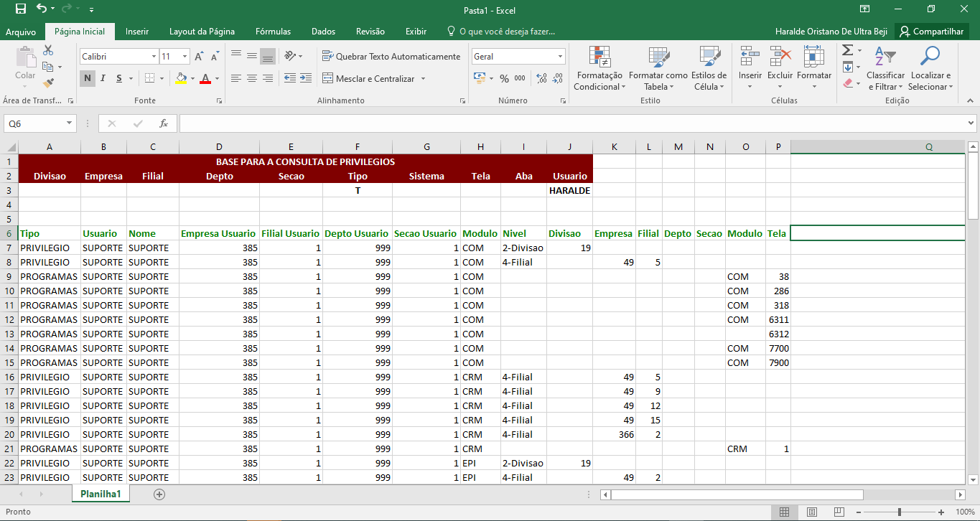980x521 pixels.
Task: Open the borders dropdown arrow
Action: [162, 78]
